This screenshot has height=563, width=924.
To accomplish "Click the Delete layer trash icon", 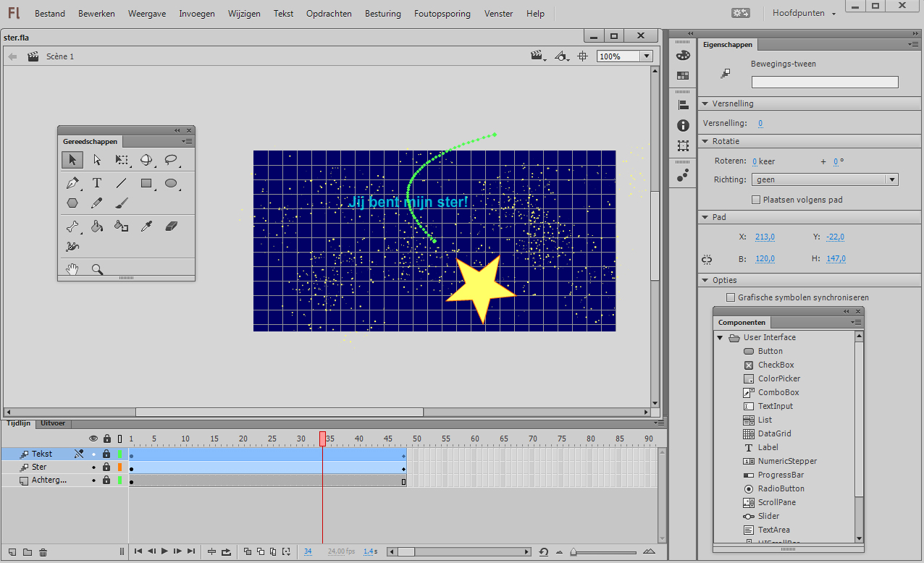I will click(x=43, y=552).
